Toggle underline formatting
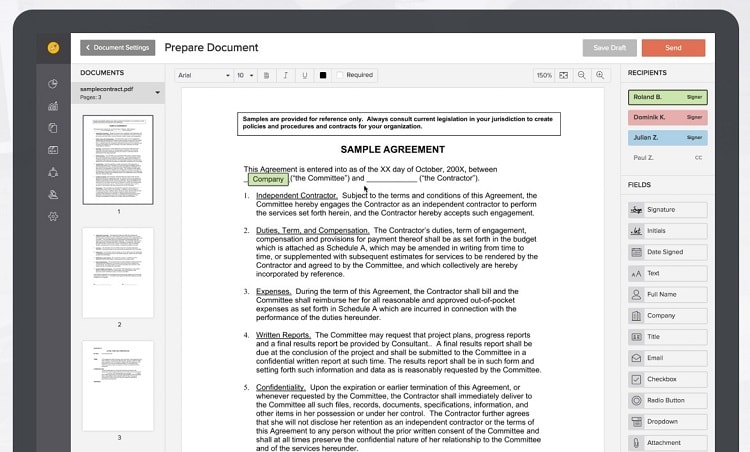750x452 pixels. click(305, 75)
